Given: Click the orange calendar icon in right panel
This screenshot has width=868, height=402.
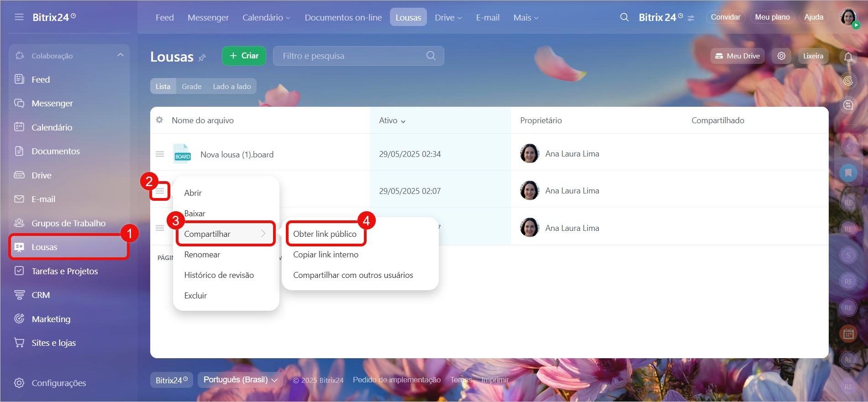Looking at the screenshot, I should (x=848, y=334).
